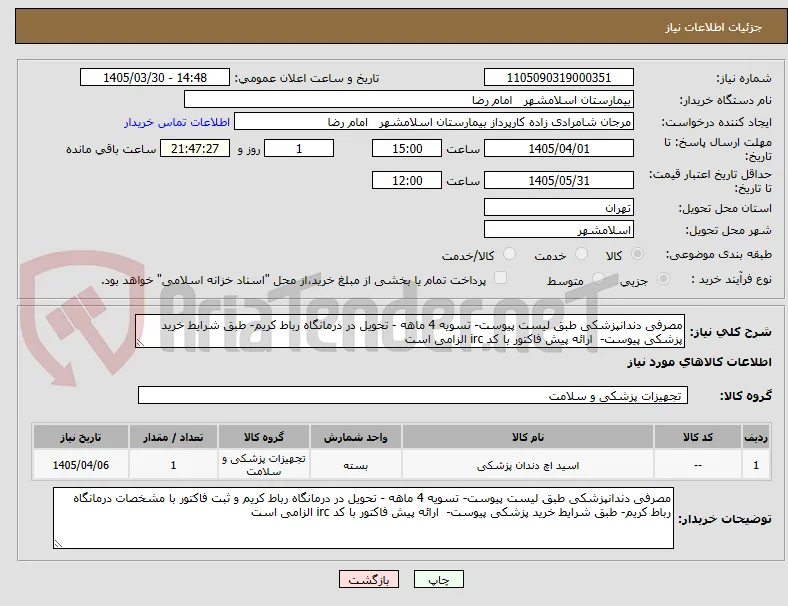
Task: Click the buyer notes textarea
Action: click(x=363, y=518)
